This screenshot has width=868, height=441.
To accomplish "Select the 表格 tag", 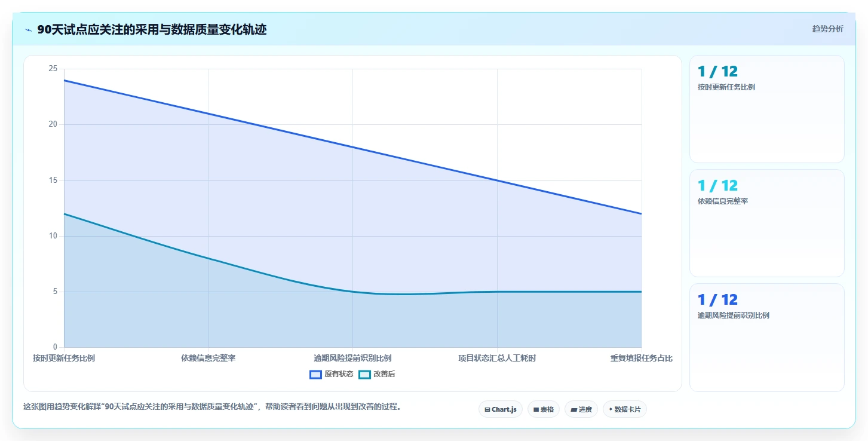I will tap(544, 409).
